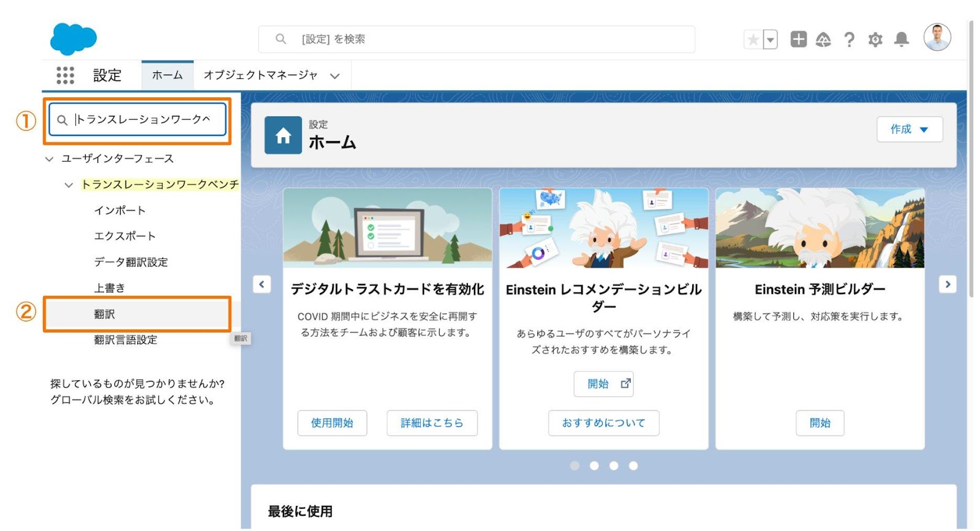
Task: Click the Quick Find box containing トランスレーションワーク
Action: coord(137,119)
